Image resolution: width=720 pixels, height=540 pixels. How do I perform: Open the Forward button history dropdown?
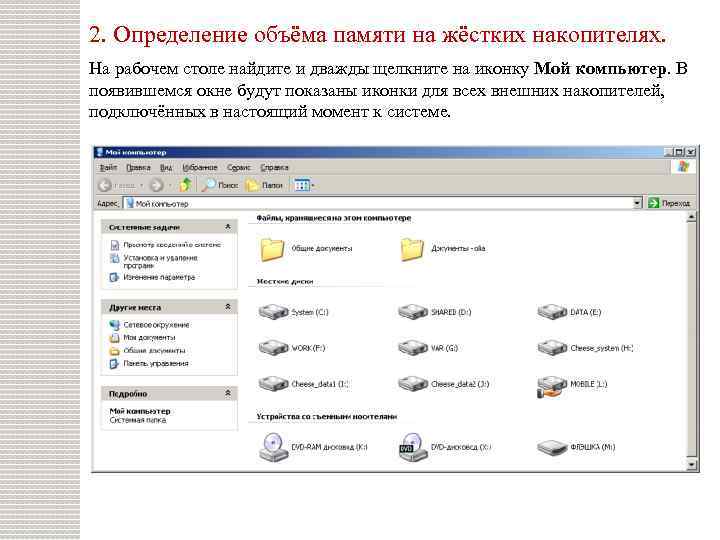[x=169, y=186]
